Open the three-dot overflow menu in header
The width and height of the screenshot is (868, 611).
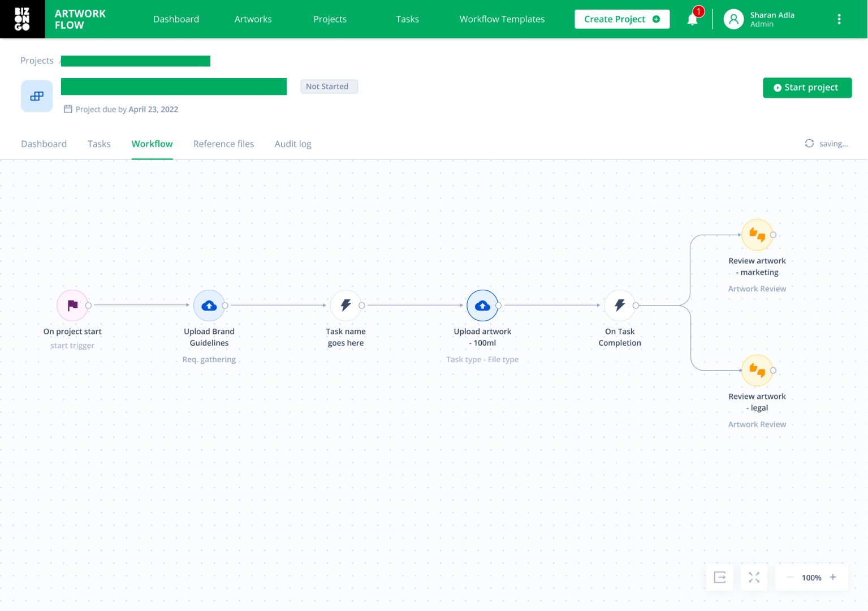tap(839, 19)
